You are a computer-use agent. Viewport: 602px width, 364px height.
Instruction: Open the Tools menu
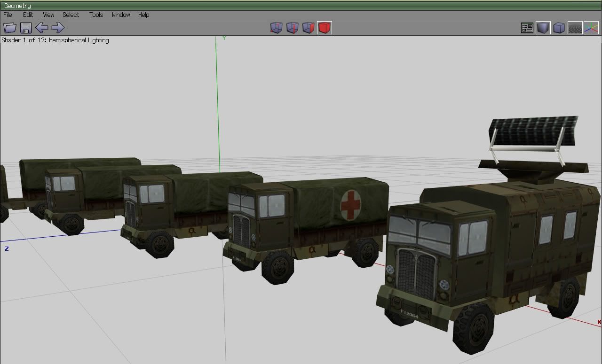click(96, 15)
